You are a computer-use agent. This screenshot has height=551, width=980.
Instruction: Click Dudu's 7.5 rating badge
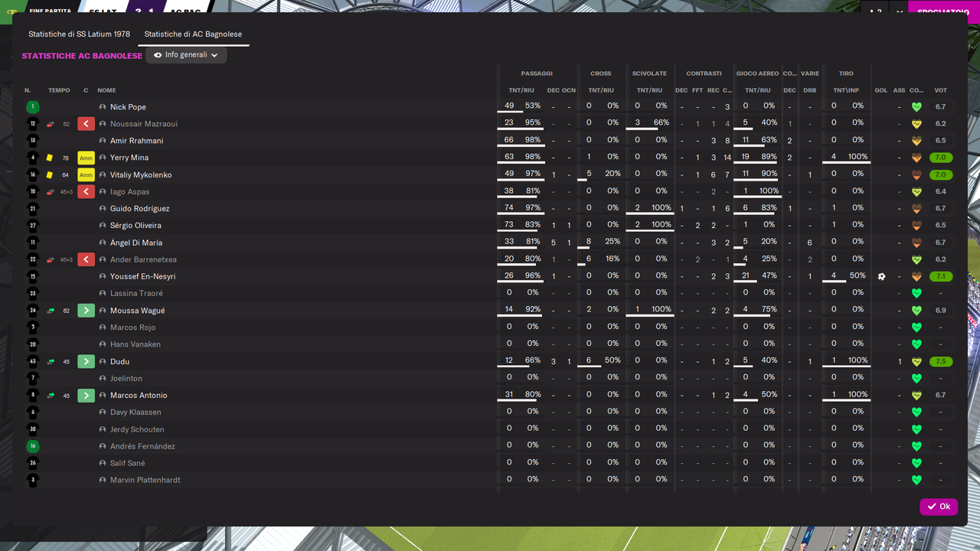click(x=940, y=362)
